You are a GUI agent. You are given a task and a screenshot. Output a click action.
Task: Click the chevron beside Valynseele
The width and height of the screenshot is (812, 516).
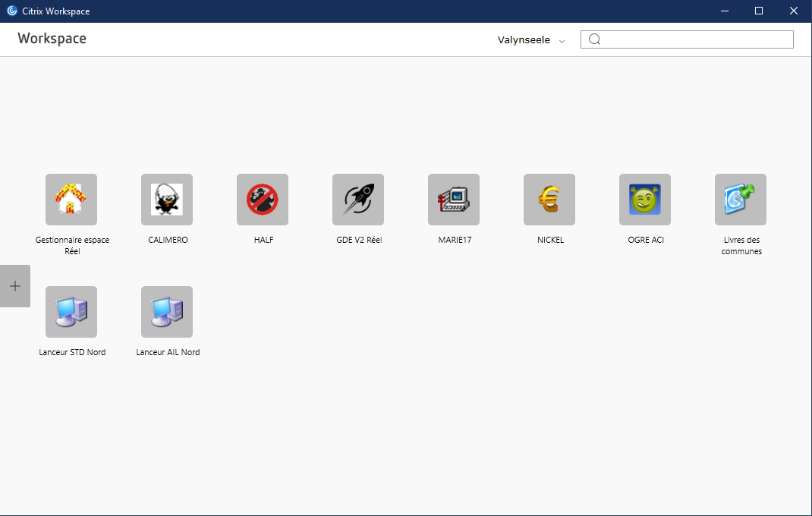click(562, 41)
